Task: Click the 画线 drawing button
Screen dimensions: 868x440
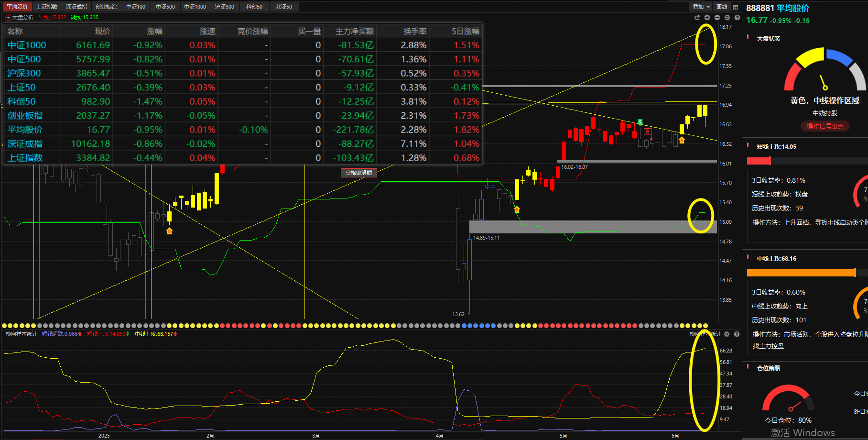Action: (x=722, y=7)
